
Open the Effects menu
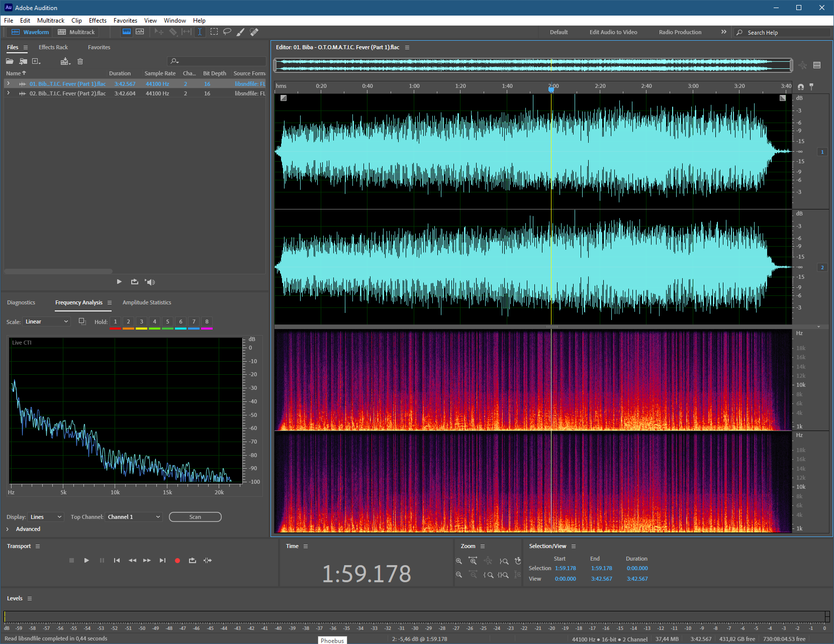(98, 21)
